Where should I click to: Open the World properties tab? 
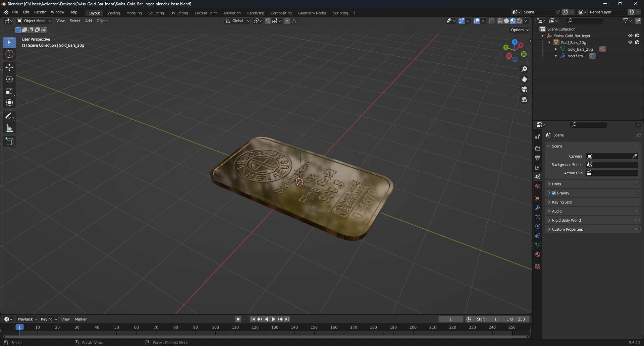click(538, 186)
